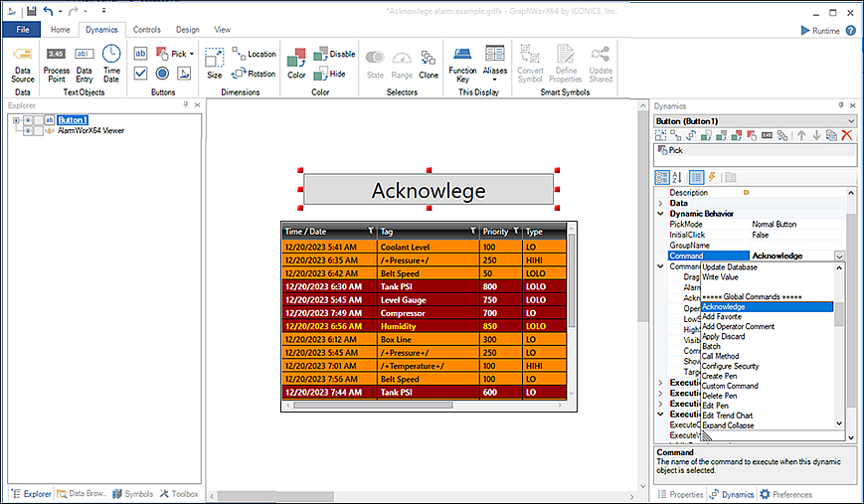
Task: Select Add Operator Comment from command list
Action: 738,326
